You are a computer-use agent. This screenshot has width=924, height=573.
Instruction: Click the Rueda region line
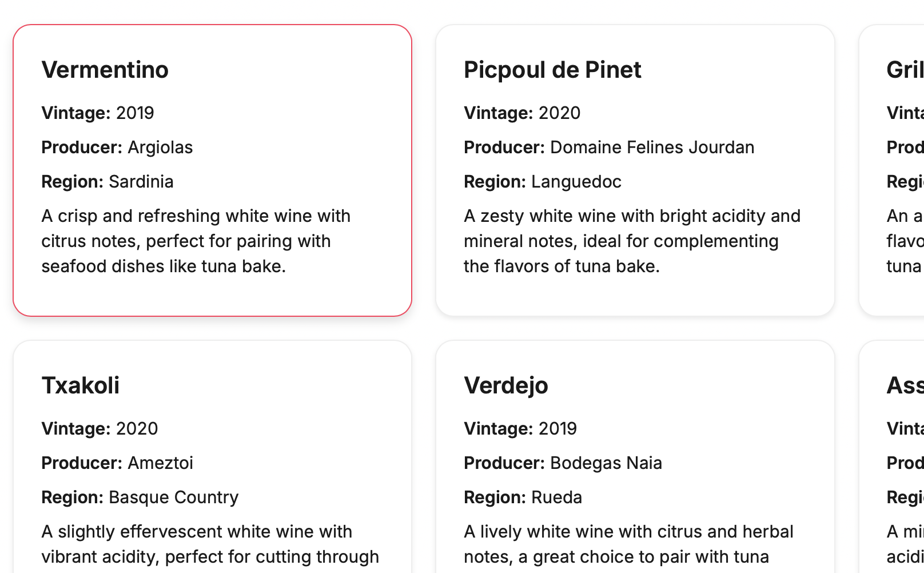tap(523, 498)
